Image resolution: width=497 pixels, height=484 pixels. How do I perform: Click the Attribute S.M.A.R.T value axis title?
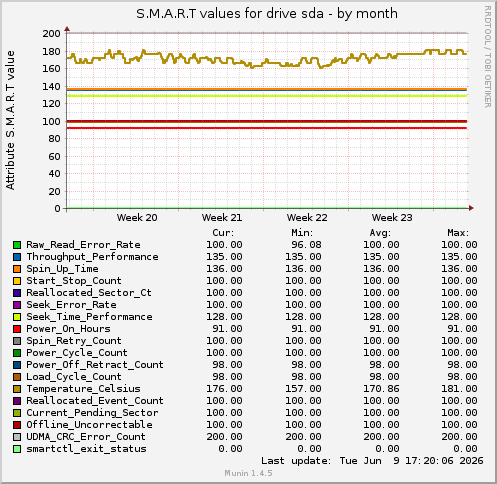coord(10,120)
